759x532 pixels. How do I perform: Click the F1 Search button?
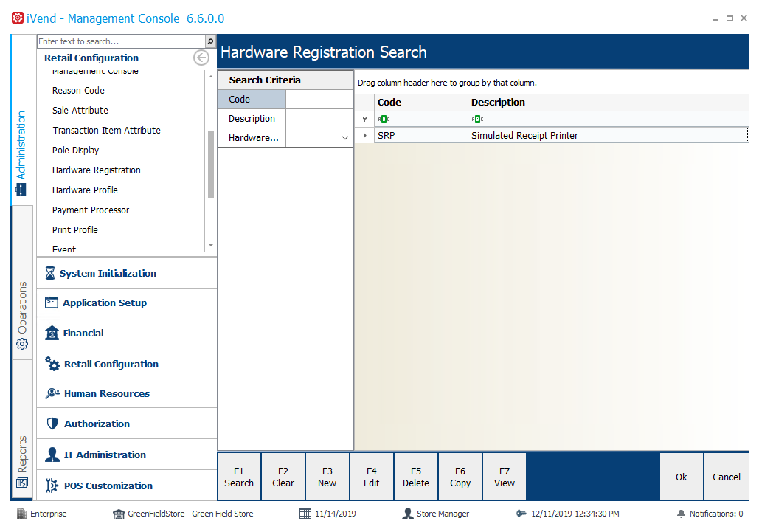239,477
